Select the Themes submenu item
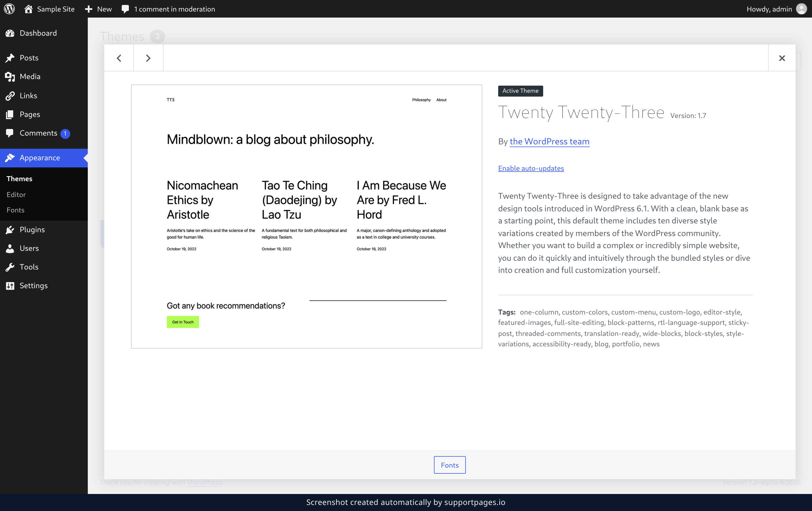The height and width of the screenshot is (511, 812). (19, 179)
